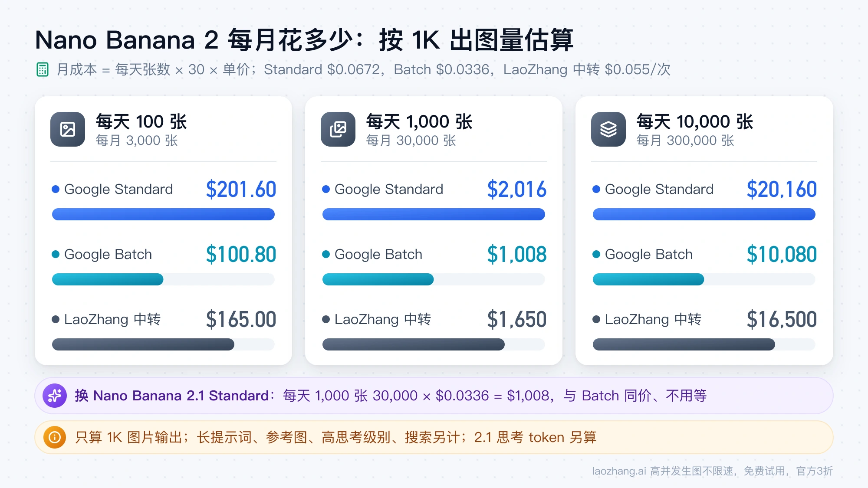Click the 每月 30,000 张 subtitle
This screenshot has width=868, height=488.
coord(411,141)
